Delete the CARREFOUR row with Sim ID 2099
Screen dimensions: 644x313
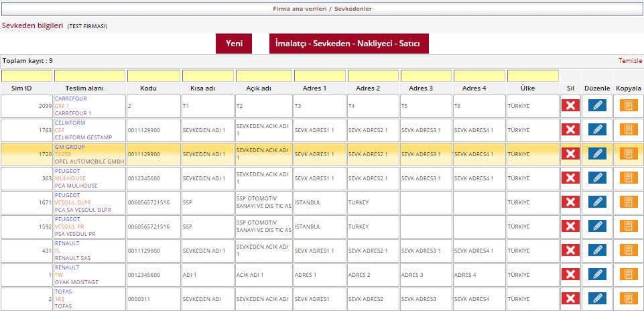570,105
